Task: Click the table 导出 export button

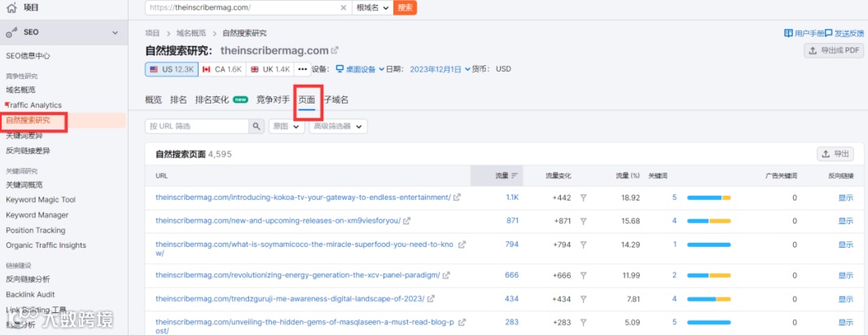Action: (835, 154)
